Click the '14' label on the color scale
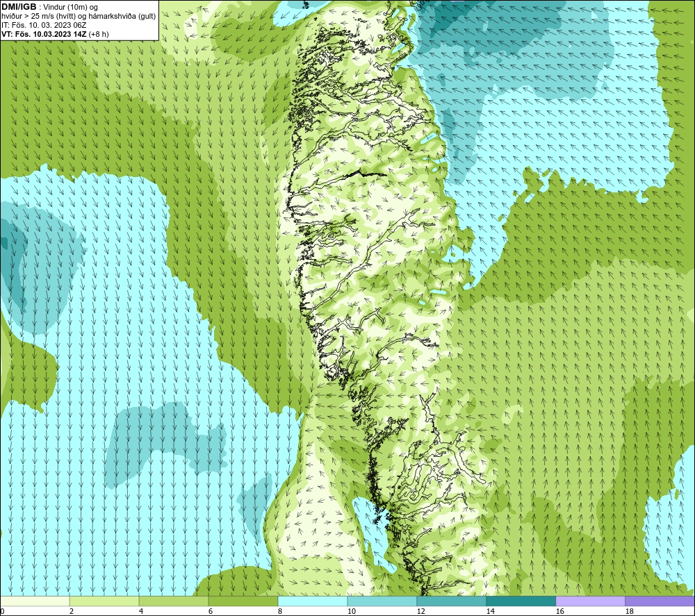This screenshot has height=616, width=695. pyautogui.click(x=490, y=612)
